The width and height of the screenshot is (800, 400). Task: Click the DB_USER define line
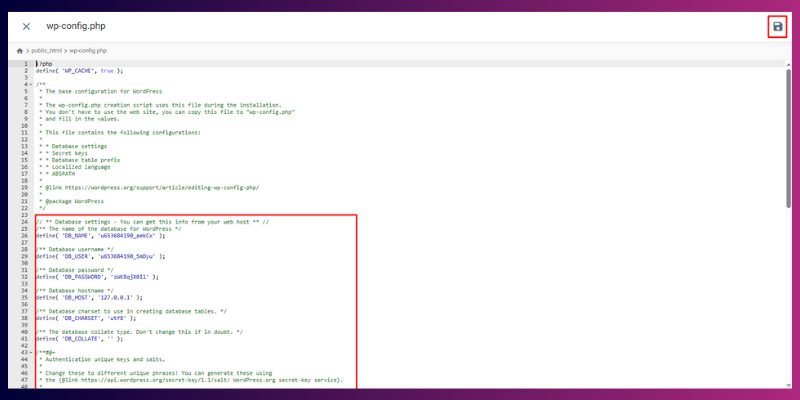tap(101, 257)
